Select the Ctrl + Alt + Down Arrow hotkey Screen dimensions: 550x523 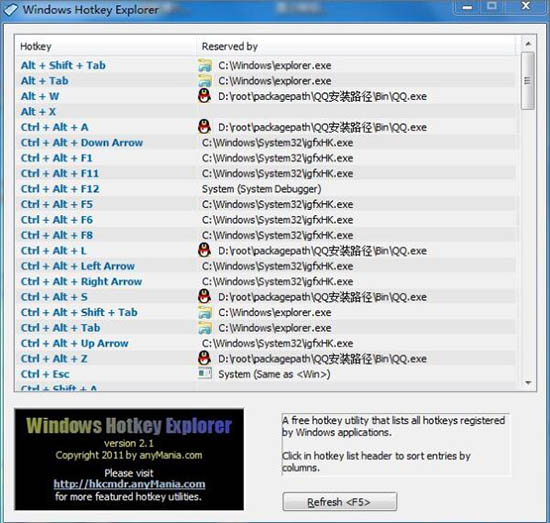point(82,142)
